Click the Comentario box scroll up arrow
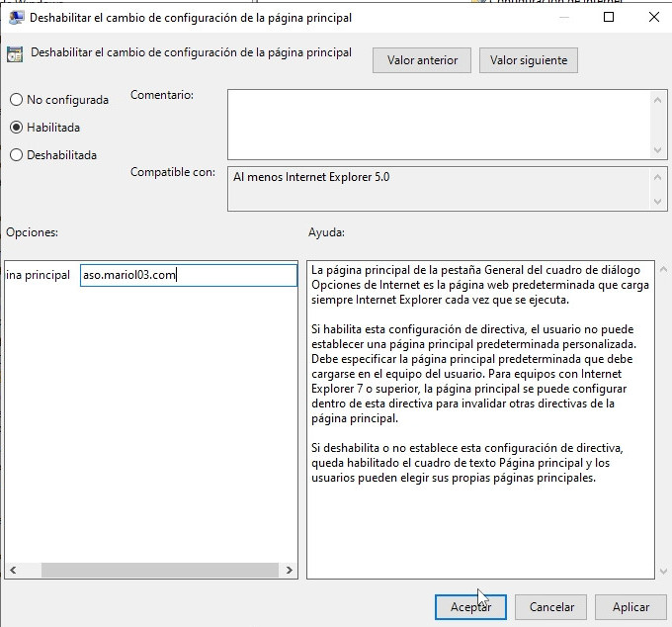This screenshot has height=627, width=672. (658, 98)
